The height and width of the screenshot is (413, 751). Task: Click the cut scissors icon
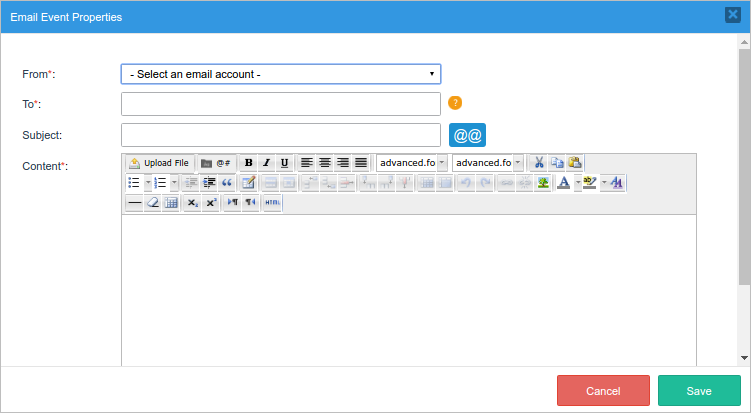coord(539,163)
